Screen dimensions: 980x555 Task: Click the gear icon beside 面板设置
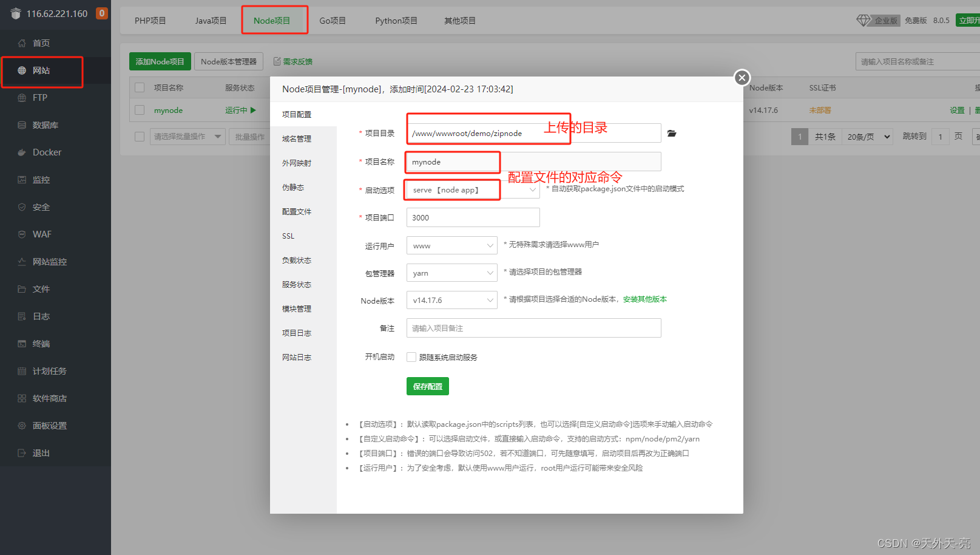(x=22, y=426)
